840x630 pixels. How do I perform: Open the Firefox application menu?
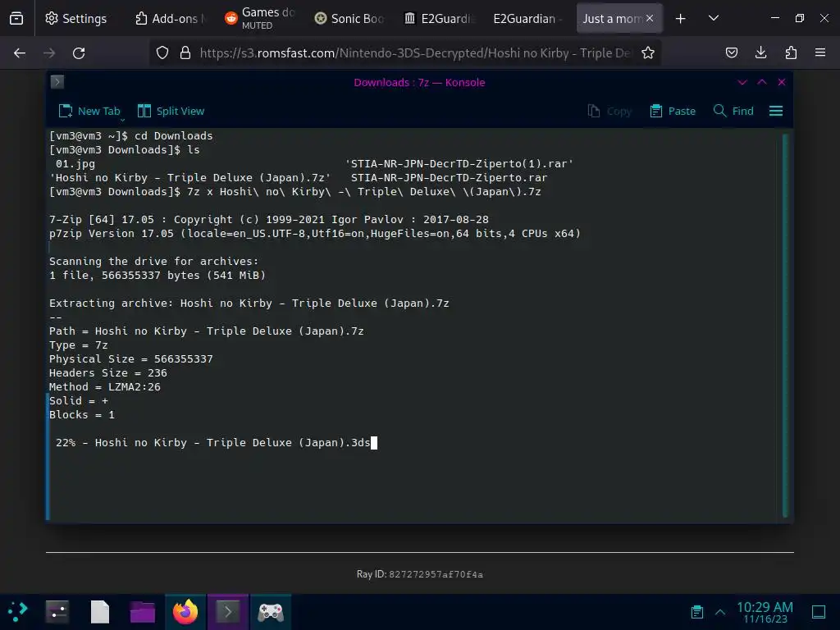click(x=820, y=53)
